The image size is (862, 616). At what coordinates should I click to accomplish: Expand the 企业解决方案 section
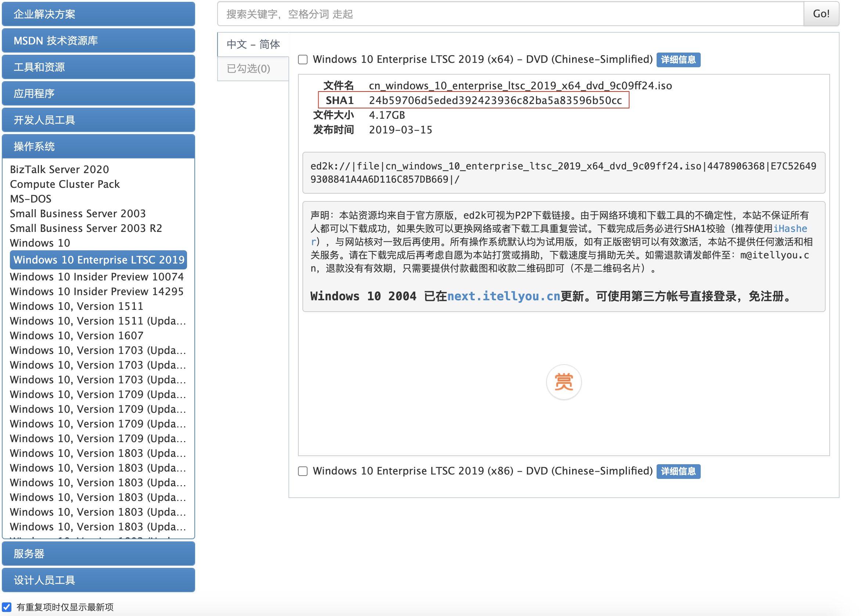tap(98, 14)
